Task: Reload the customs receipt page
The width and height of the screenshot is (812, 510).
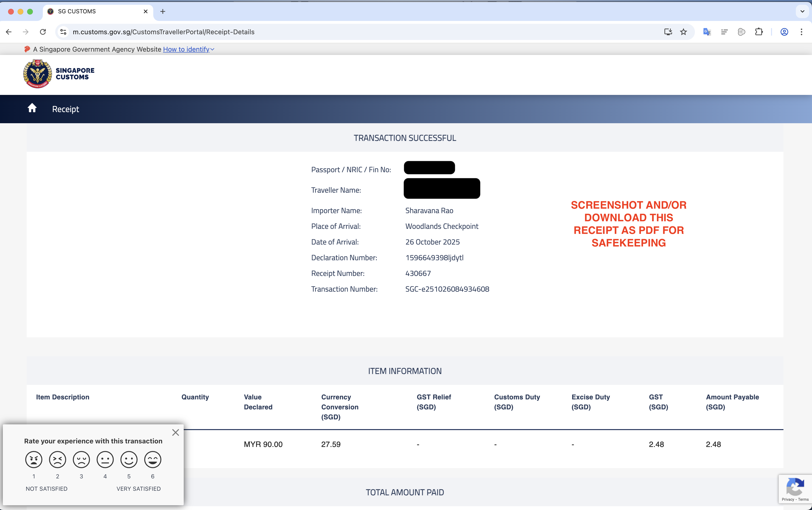Action: [x=43, y=32]
